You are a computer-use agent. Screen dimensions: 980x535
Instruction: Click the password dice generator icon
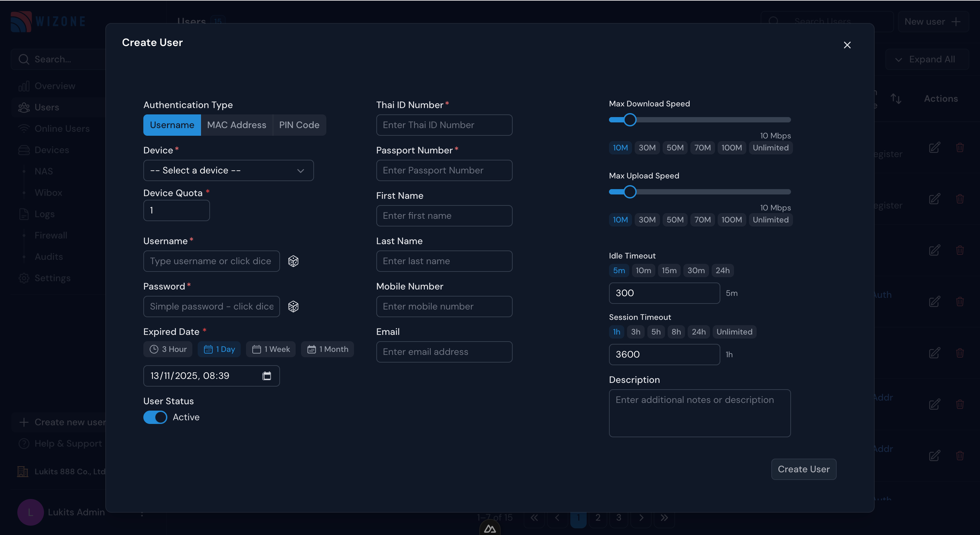293,307
